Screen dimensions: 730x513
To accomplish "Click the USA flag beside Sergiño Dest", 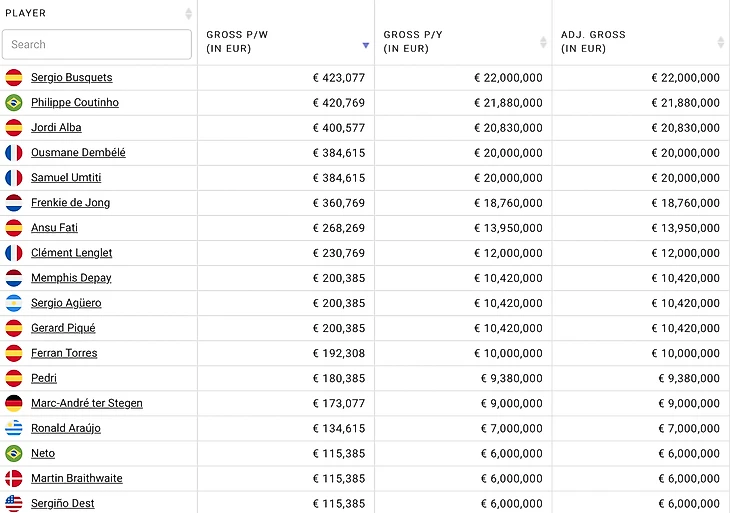I will tap(14, 503).
